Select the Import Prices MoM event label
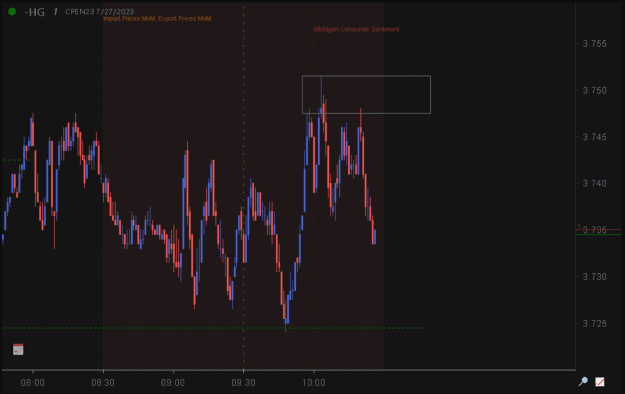The width and height of the screenshot is (625, 394). [x=129, y=18]
